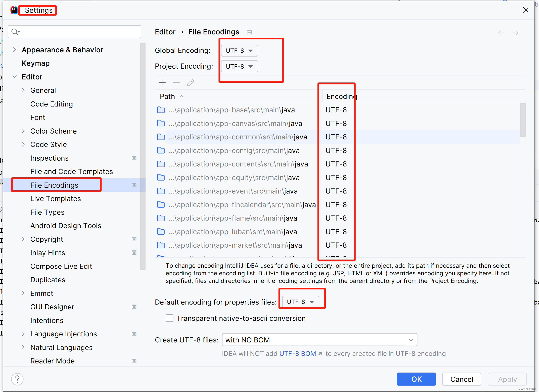
Task: Enable Transparent native-to-ascii conversion
Action: pos(169,318)
